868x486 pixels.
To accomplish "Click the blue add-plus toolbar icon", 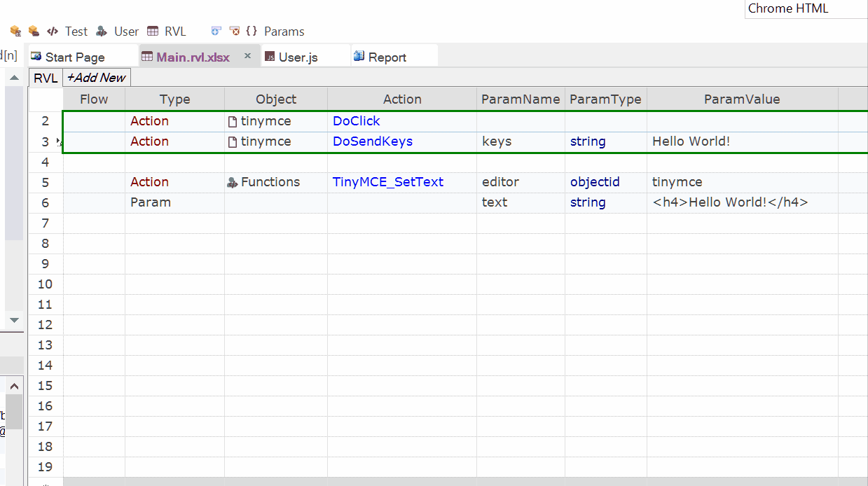I will (x=216, y=32).
